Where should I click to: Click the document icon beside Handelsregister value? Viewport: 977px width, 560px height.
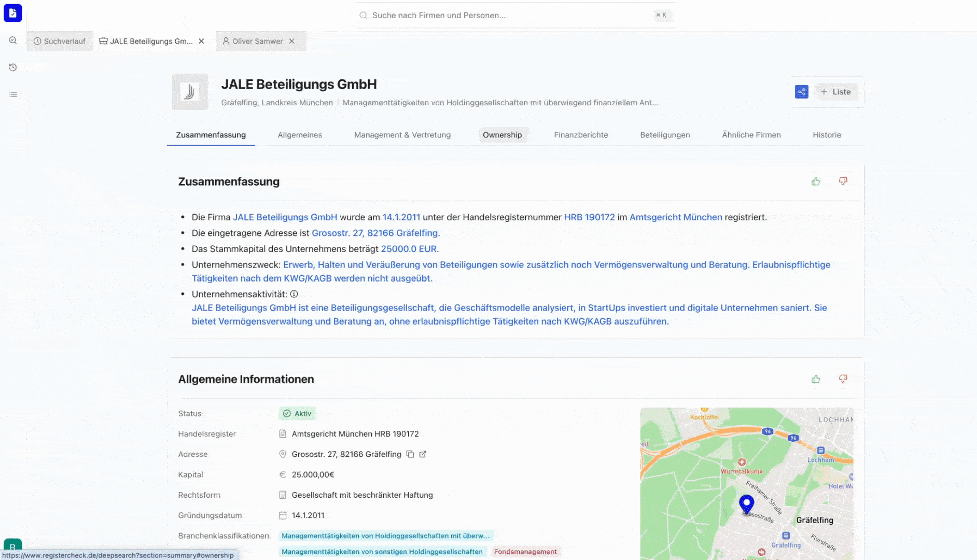tap(283, 433)
